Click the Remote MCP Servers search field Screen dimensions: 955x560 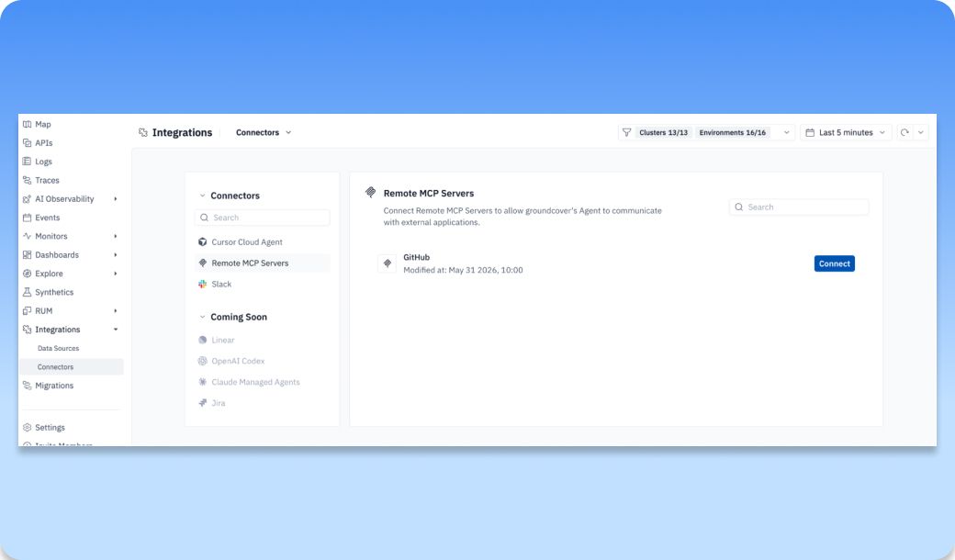(x=799, y=207)
